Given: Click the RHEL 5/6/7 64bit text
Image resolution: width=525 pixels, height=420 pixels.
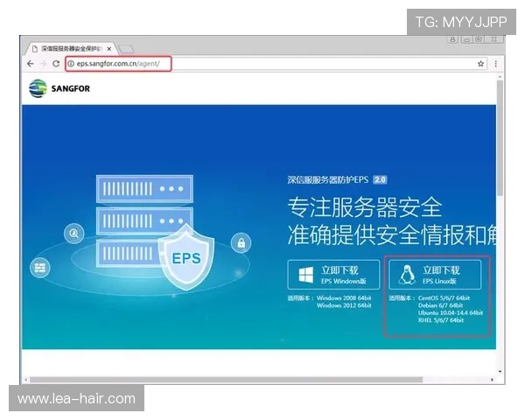Looking at the screenshot, I should click(x=441, y=320).
